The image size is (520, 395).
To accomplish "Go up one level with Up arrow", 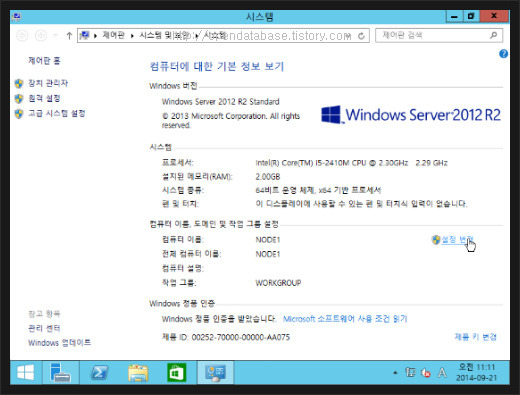I will tap(69, 35).
